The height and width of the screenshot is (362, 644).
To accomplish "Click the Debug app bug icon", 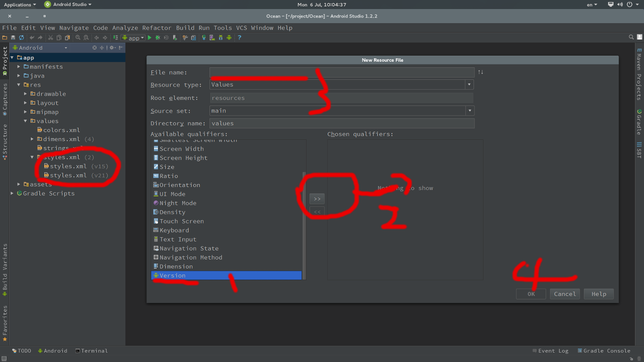I will [x=158, y=38].
